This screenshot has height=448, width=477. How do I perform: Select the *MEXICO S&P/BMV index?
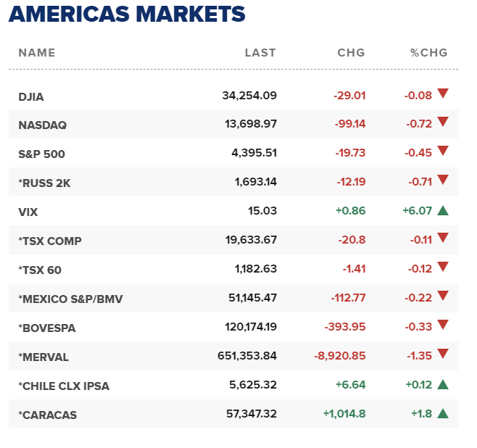point(70,299)
